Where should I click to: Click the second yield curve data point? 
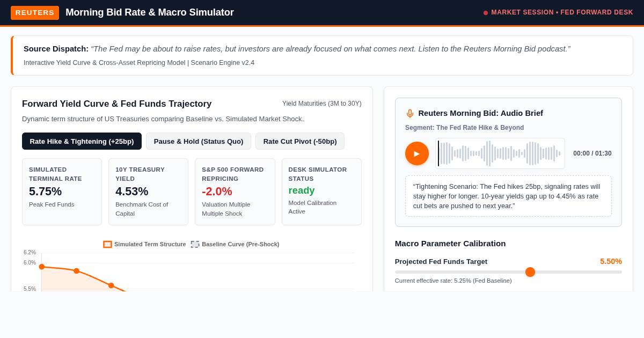tap(76, 271)
